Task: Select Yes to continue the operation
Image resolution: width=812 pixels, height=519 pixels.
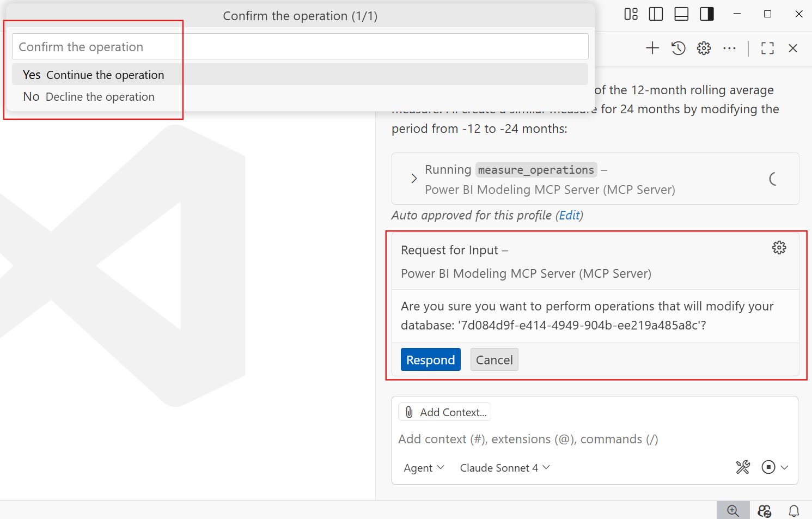Action: 93,75
